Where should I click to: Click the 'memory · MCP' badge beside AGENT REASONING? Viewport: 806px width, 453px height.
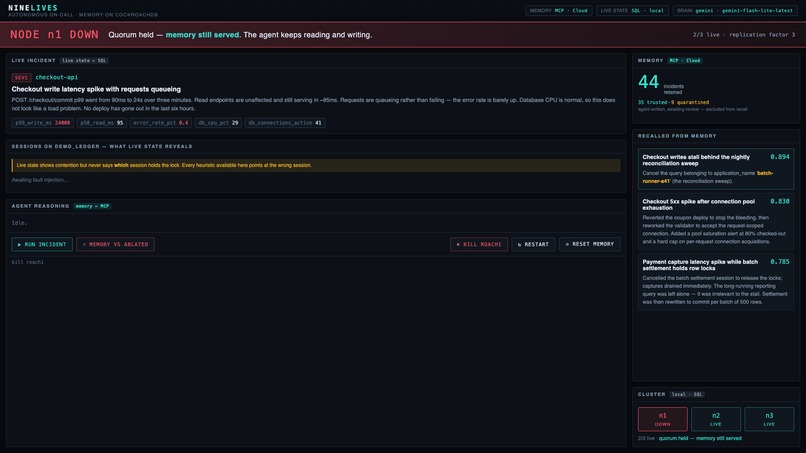[92, 206]
